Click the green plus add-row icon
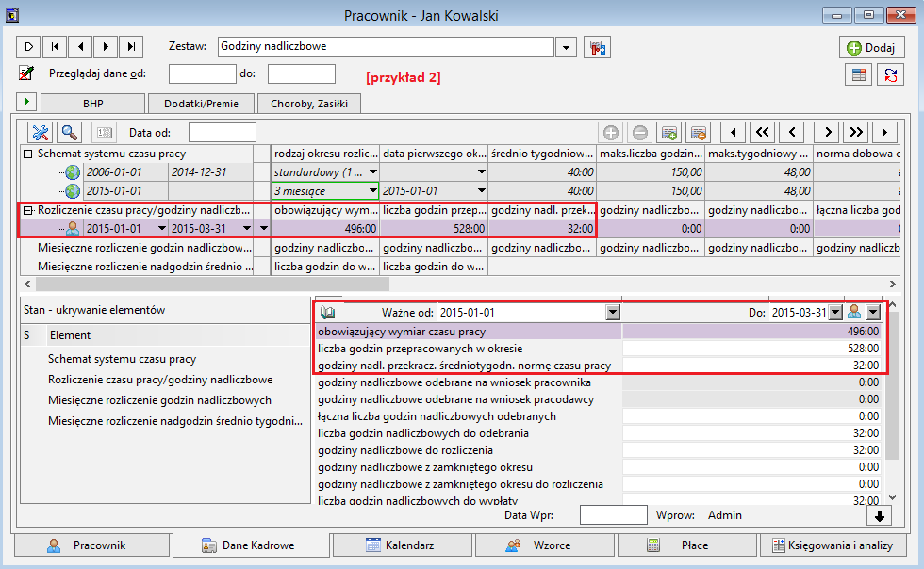This screenshot has width=924, height=569. [x=611, y=133]
